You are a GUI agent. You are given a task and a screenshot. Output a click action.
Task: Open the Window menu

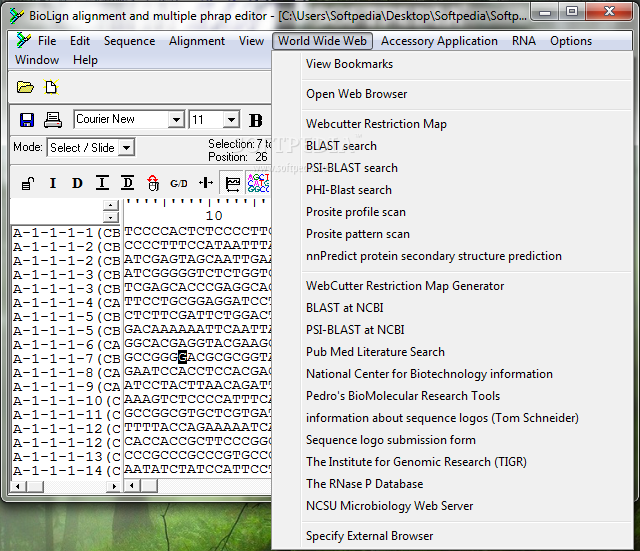click(x=37, y=60)
